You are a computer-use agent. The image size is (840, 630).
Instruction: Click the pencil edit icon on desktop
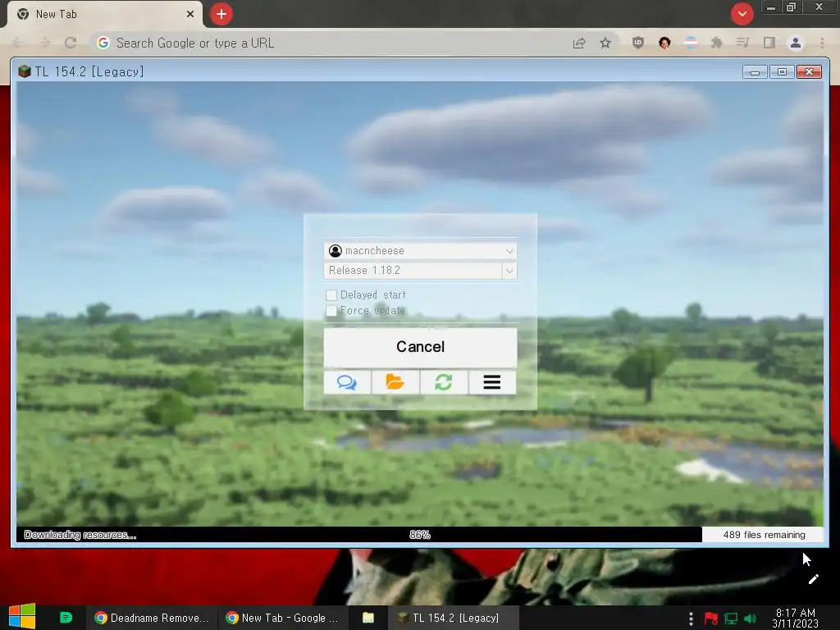[813, 579]
